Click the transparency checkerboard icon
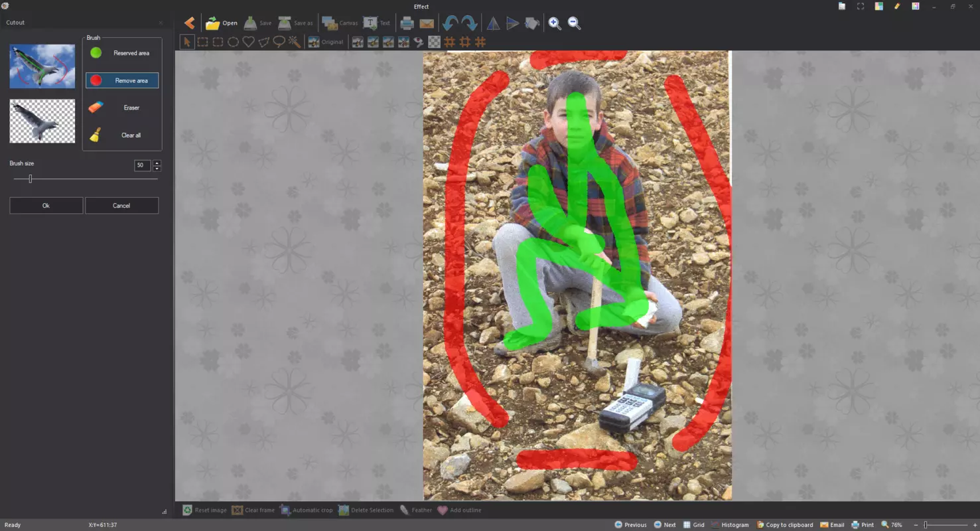This screenshot has width=980, height=531. tap(434, 42)
